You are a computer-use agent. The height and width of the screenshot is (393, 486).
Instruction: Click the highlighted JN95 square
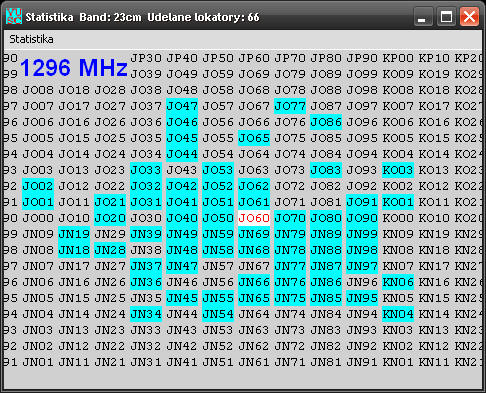[362, 298]
